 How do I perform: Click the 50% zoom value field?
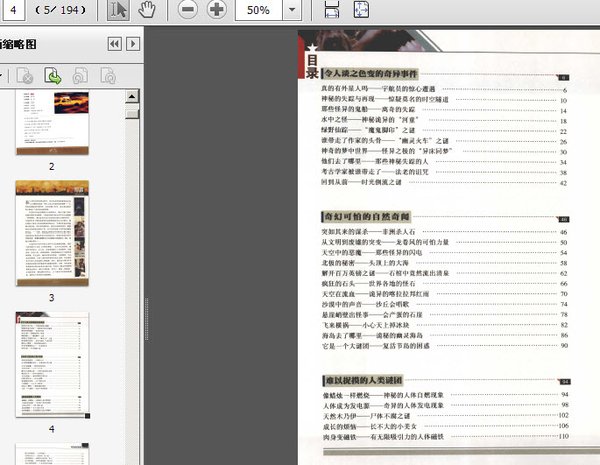pyautogui.click(x=259, y=10)
